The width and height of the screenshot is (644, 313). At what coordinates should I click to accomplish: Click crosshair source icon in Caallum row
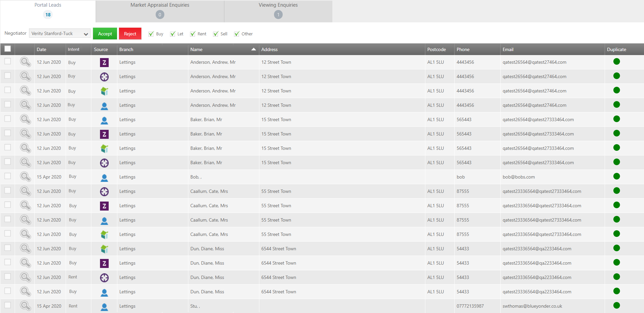[104, 192]
